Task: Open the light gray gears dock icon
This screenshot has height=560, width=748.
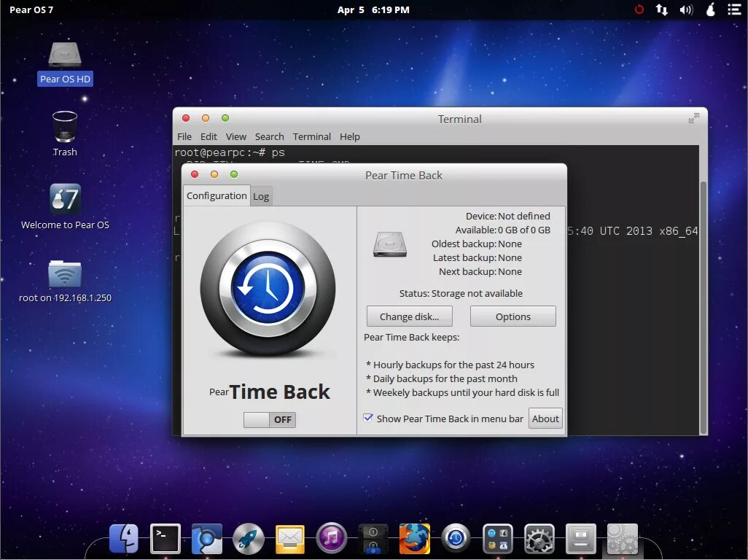Action: point(622,539)
